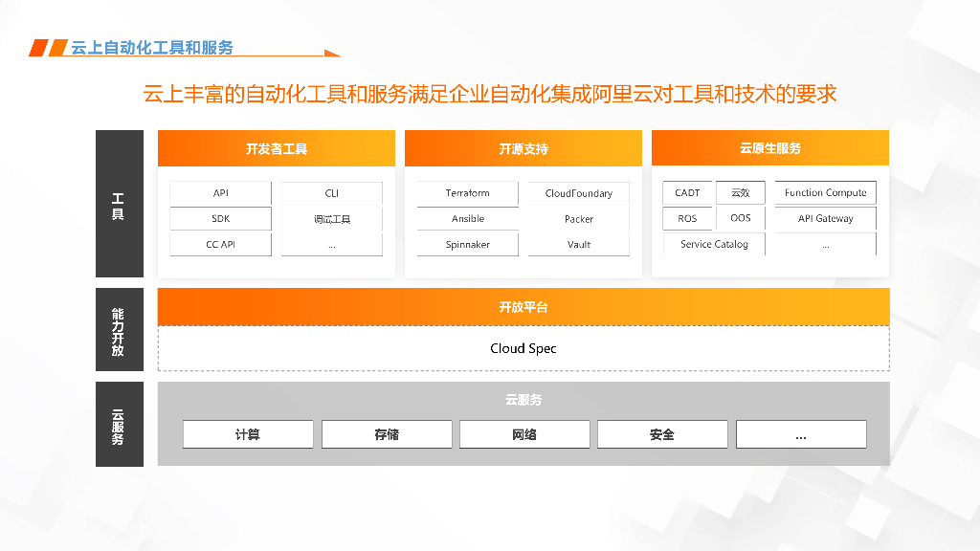
Task: Select the CLI box
Action: pos(332,193)
